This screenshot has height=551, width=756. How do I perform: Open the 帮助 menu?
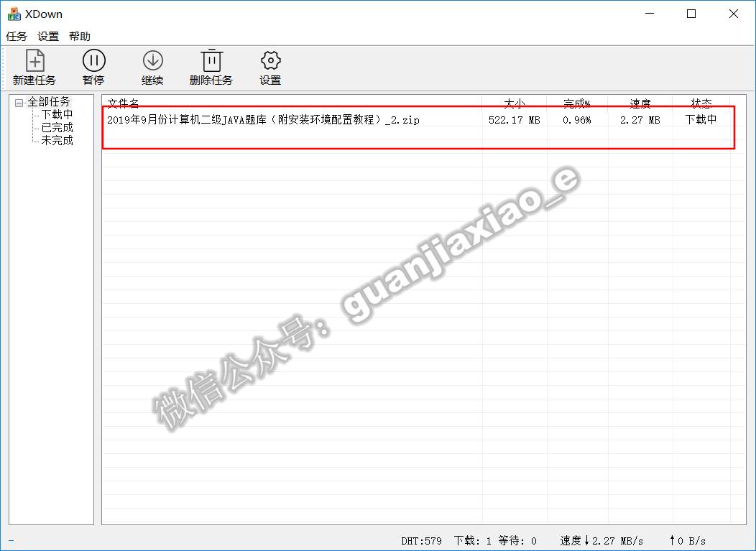pyautogui.click(x=80, y=36)
